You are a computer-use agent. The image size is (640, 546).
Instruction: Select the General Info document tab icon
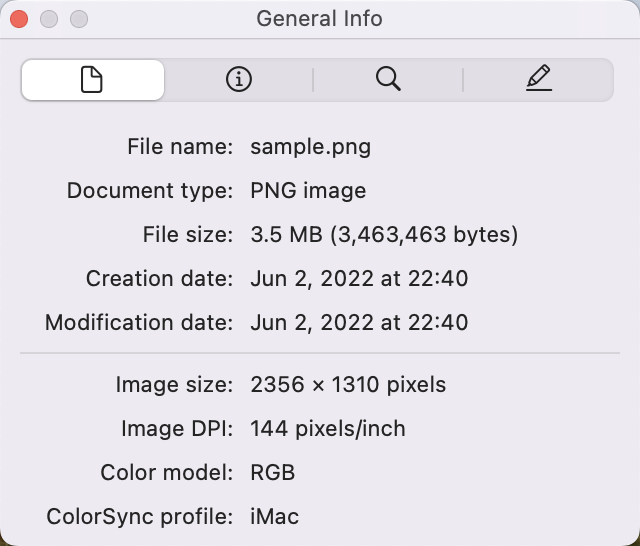93,80
